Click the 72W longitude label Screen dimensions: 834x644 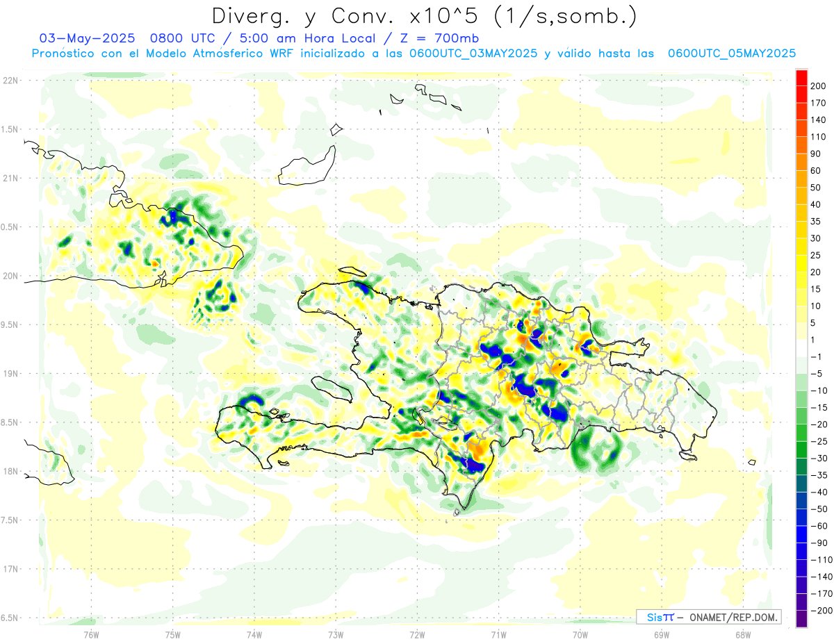coord(417,634)
